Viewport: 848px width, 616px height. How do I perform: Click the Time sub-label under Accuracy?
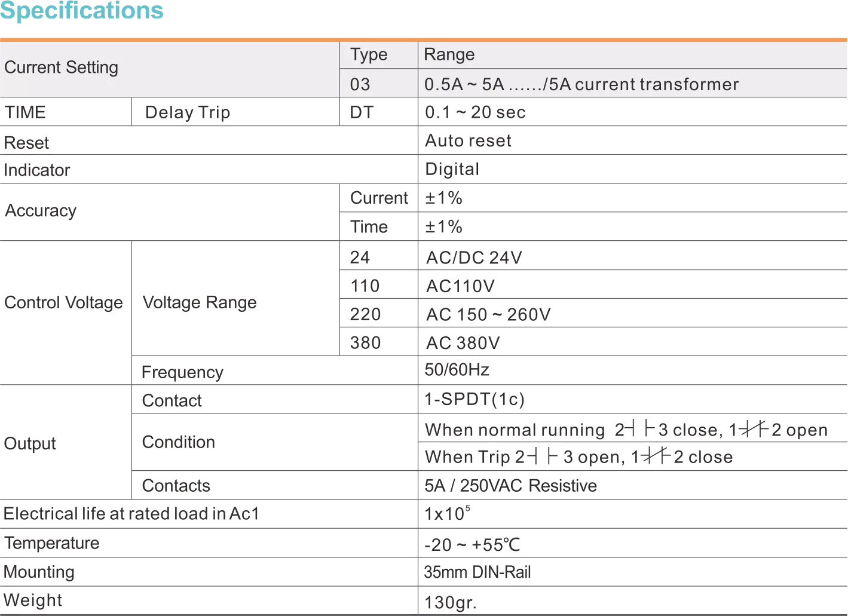point(370,226)
